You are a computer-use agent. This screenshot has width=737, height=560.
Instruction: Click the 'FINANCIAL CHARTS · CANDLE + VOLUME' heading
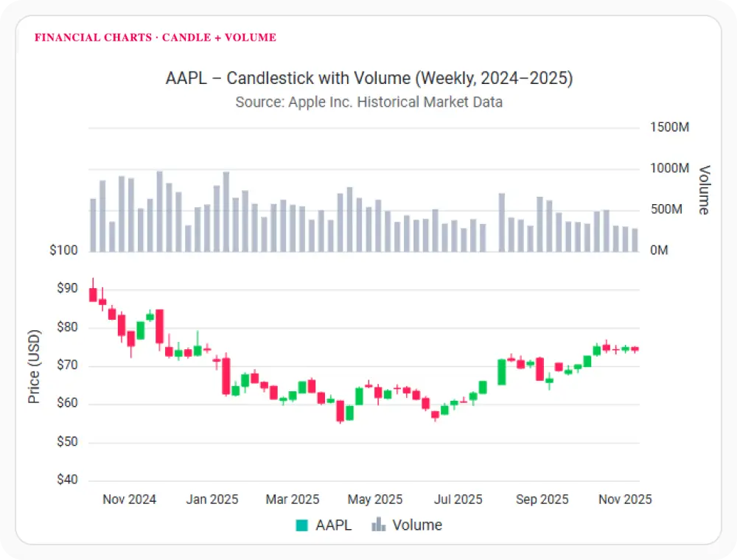(x=155, y=38)
